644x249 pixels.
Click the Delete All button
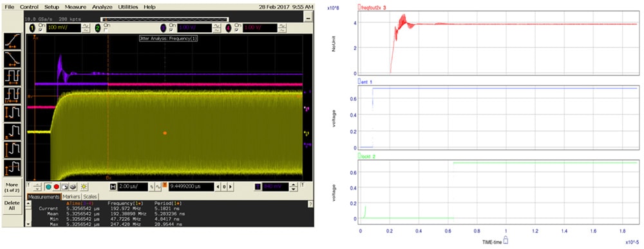coord(12,205)
